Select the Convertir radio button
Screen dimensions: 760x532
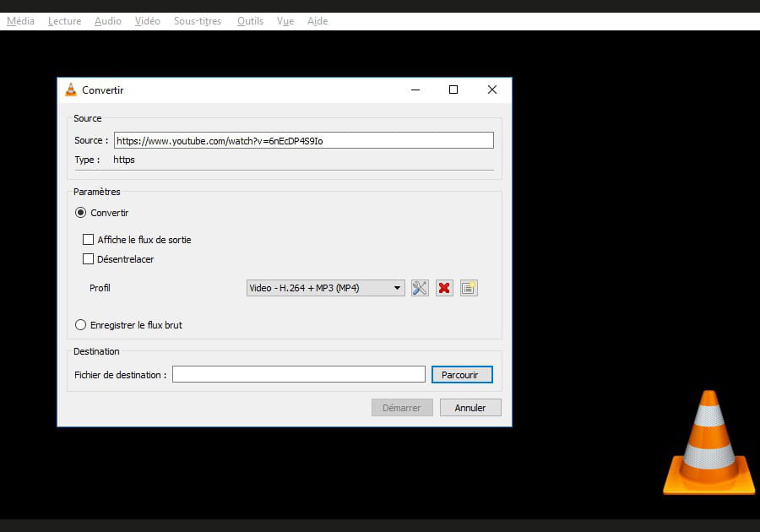click(81, 213)
